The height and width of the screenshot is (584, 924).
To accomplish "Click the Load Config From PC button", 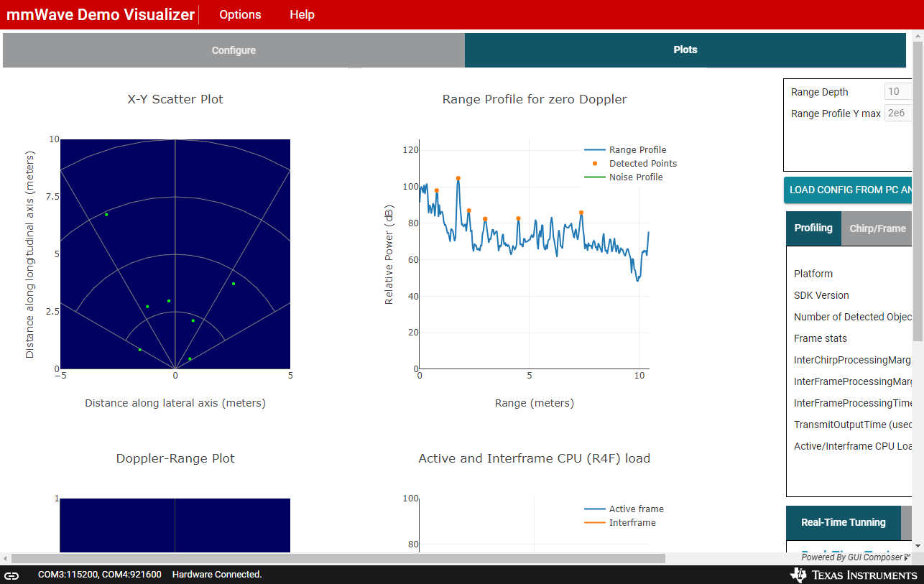I will 849,190.
